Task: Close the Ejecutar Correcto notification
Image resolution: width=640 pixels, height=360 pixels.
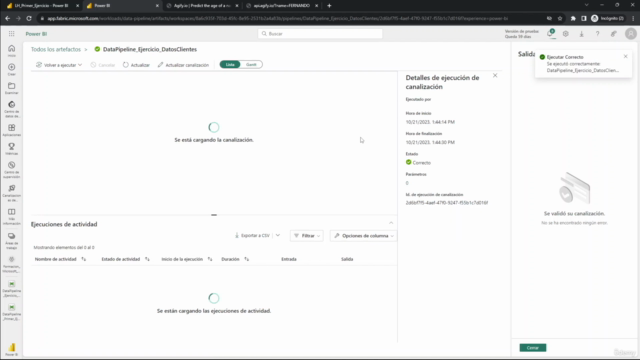Action: pyautogui.click(x=626, y=57)
